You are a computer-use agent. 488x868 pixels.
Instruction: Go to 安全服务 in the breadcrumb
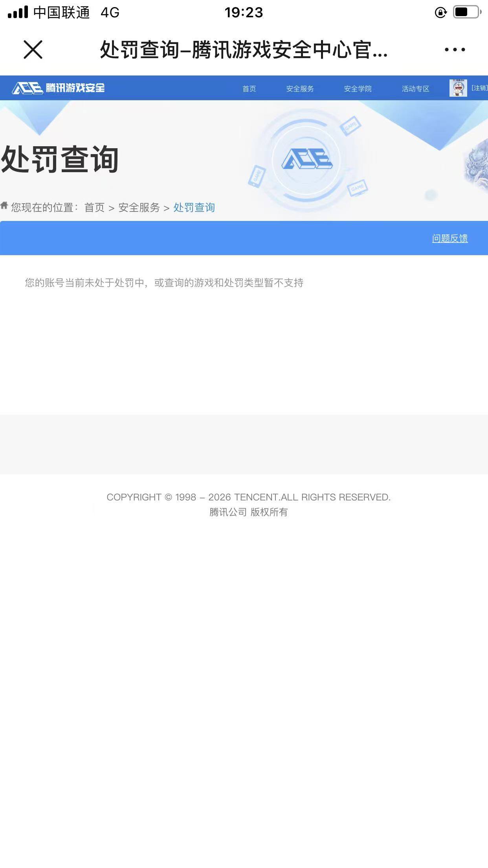point(139,207)
